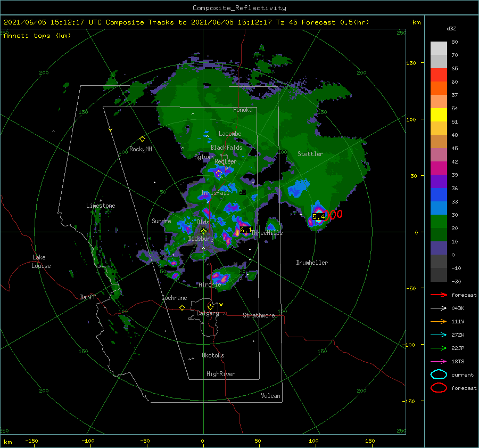This screenshot has height=448, width=479.
Task: Click the Innisfail town label
Action: click(215, 193)
